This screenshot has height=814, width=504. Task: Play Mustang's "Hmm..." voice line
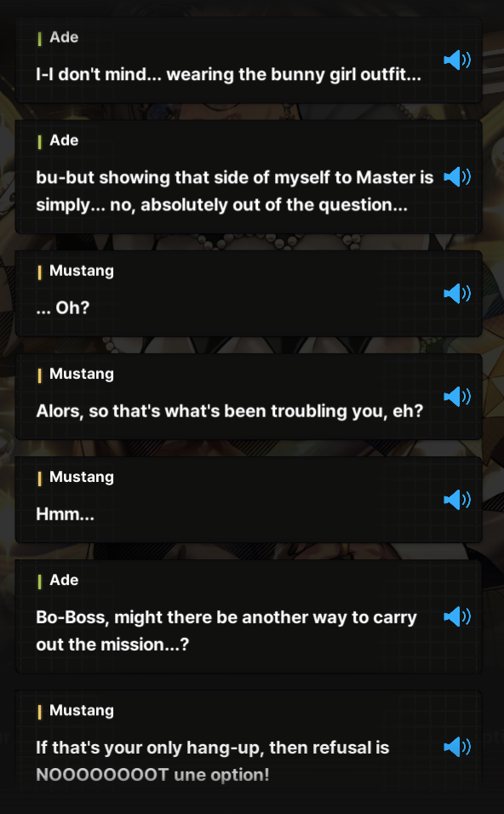pos(457,500)
